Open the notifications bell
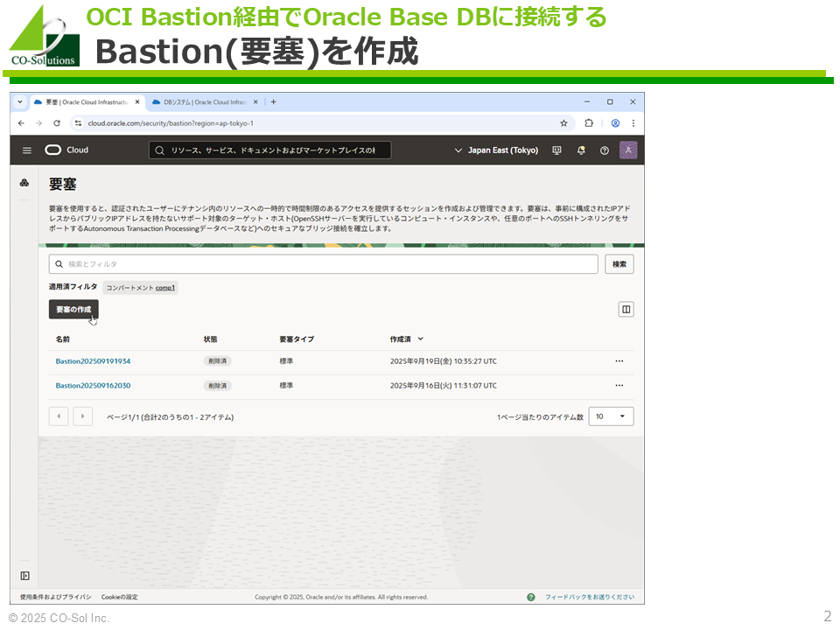The width and height of the screenshot is (840, 630). 581,150
